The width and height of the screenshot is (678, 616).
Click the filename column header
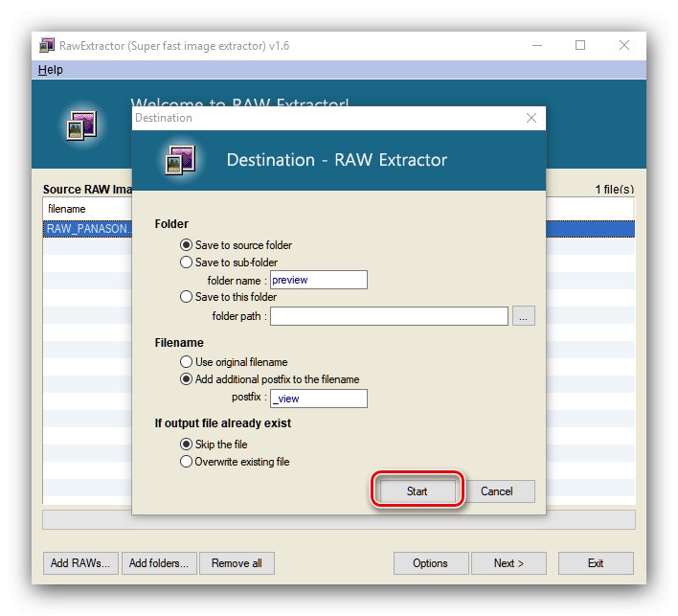[88, 209]
